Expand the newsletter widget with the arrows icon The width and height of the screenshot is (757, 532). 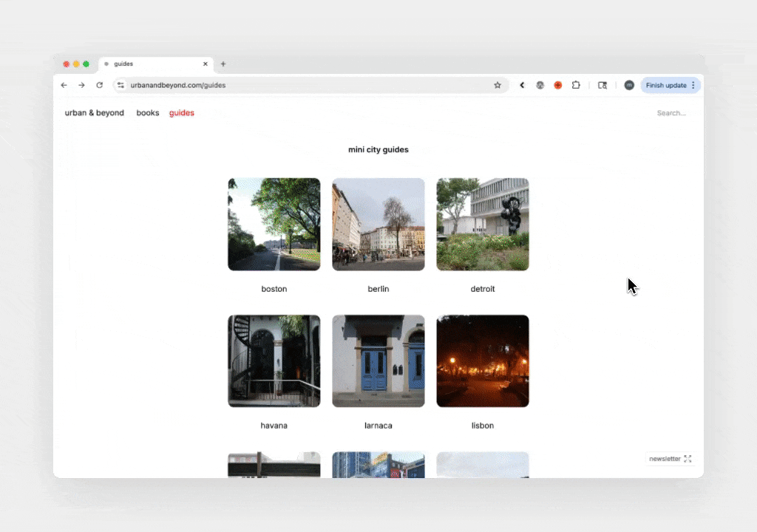click(688, 458)
